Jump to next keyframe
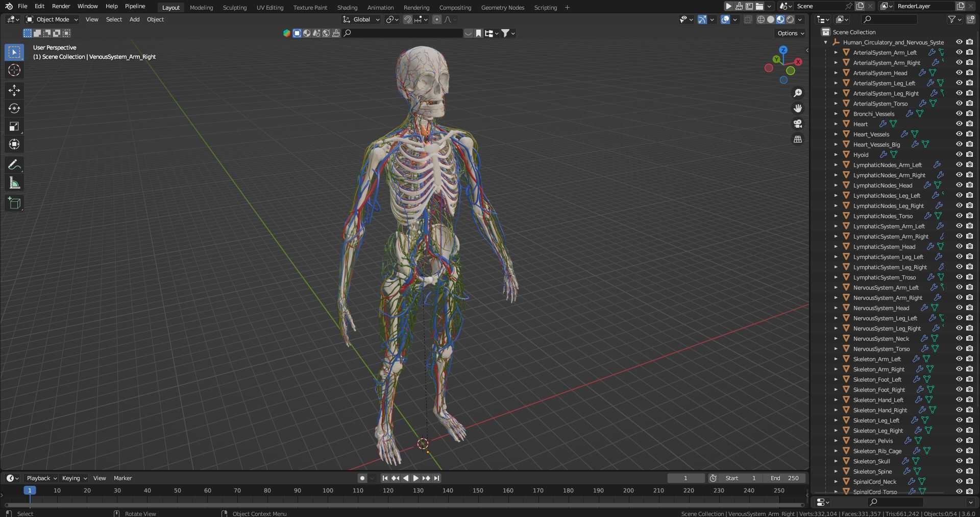 (426, 478)
